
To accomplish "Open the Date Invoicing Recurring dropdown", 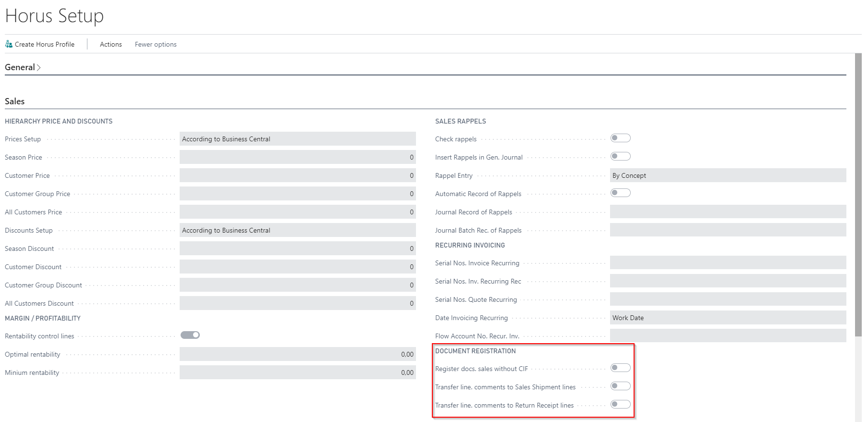I will tap(728, 318).
